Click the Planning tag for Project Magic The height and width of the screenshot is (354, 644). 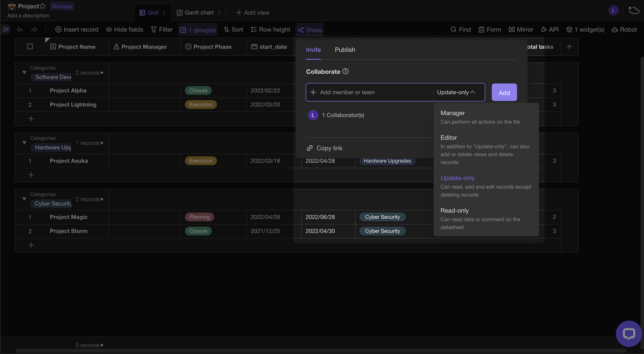click(199, 217)
